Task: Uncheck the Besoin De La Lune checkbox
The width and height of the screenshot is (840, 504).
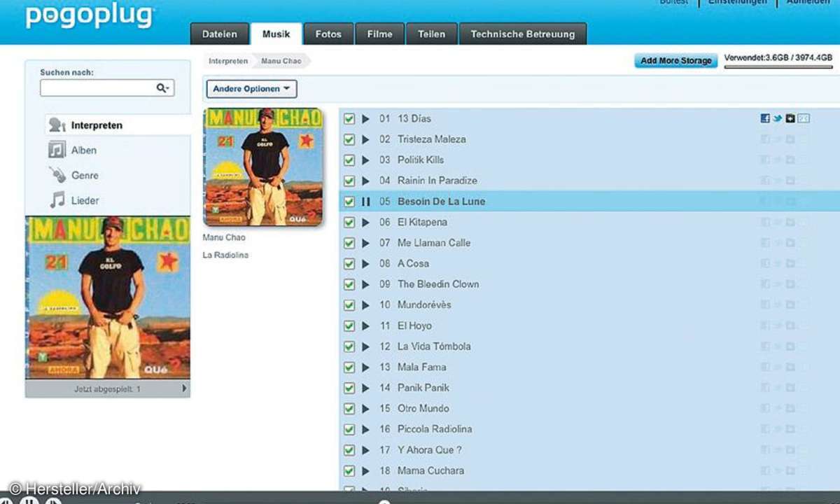Action: pos(349,202)
